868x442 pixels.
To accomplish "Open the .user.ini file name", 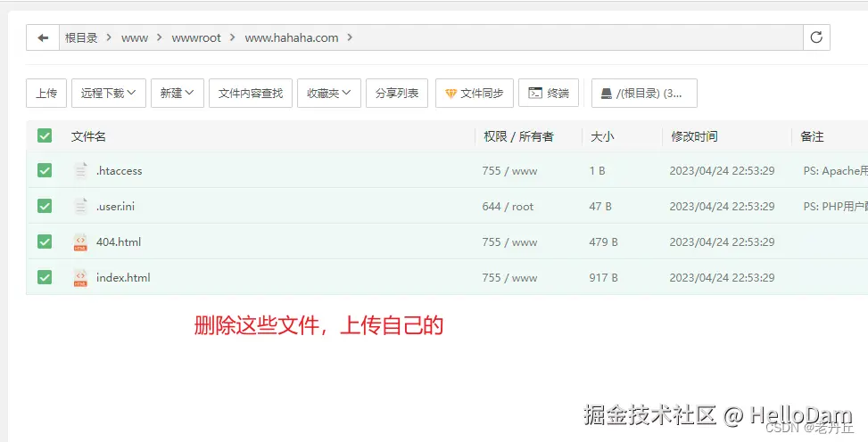I will [115, 206].
